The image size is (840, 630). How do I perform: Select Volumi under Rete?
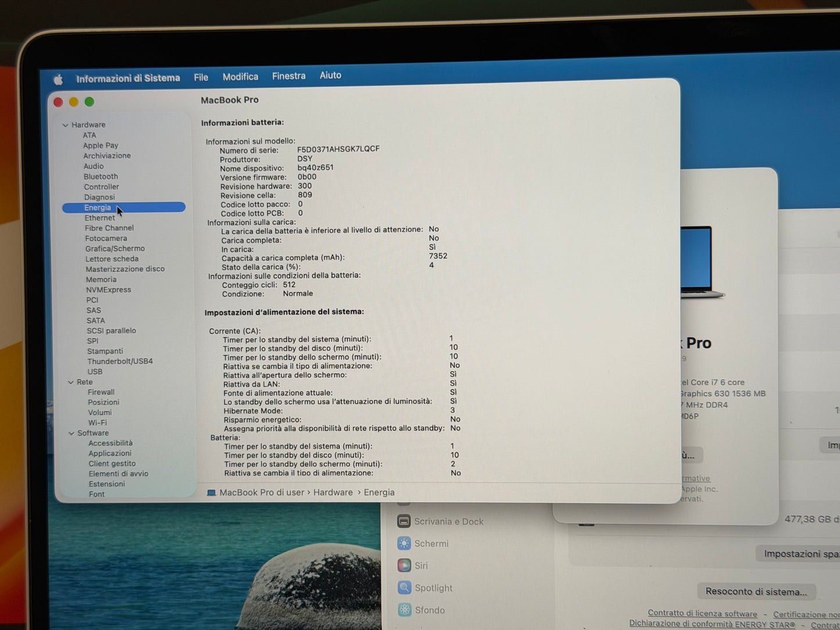(100, 413)
